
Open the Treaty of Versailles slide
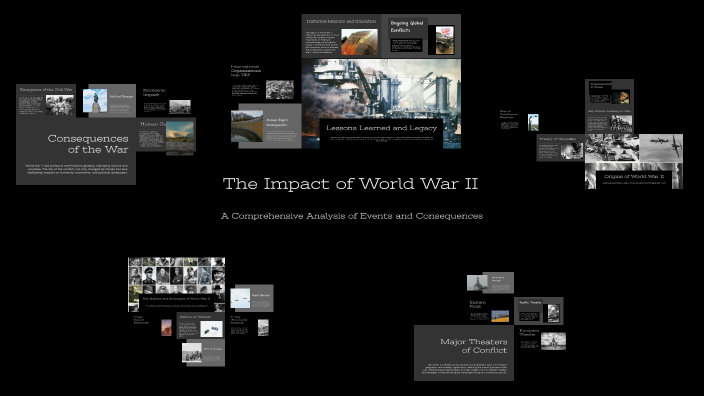coord(560,148)
